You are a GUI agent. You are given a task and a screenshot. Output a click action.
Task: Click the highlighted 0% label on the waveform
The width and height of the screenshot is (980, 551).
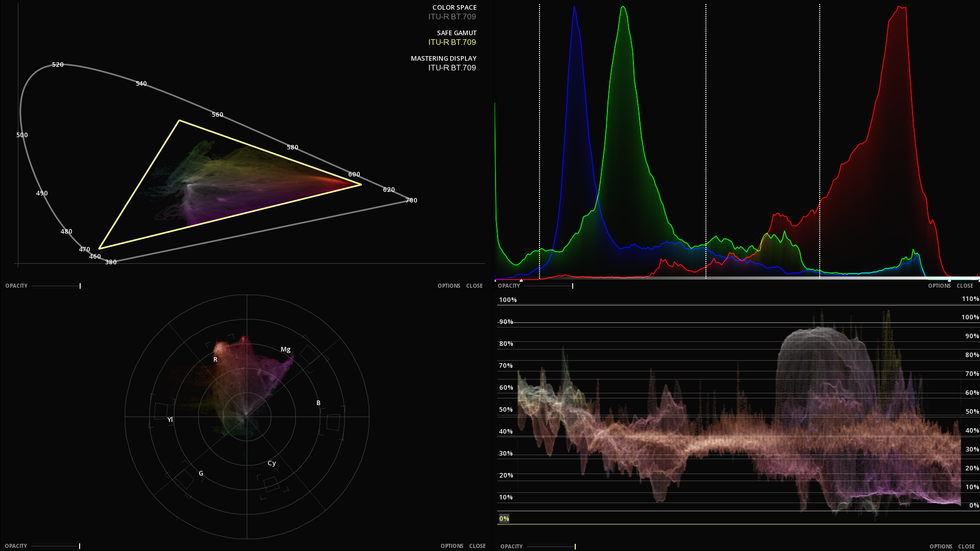tap(504, 518)
